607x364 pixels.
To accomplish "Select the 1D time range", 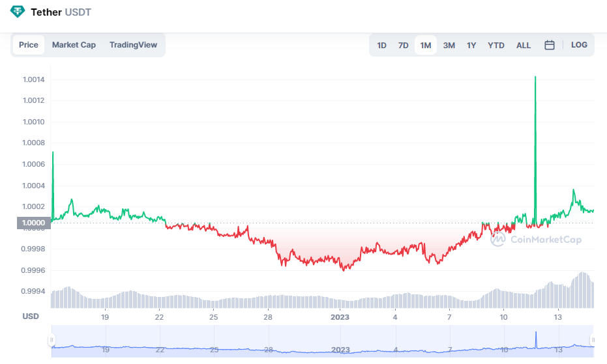I will [x=381, y=46].
